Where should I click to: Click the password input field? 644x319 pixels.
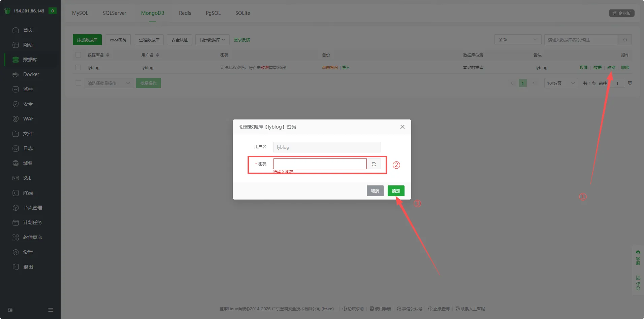[320, 164]
